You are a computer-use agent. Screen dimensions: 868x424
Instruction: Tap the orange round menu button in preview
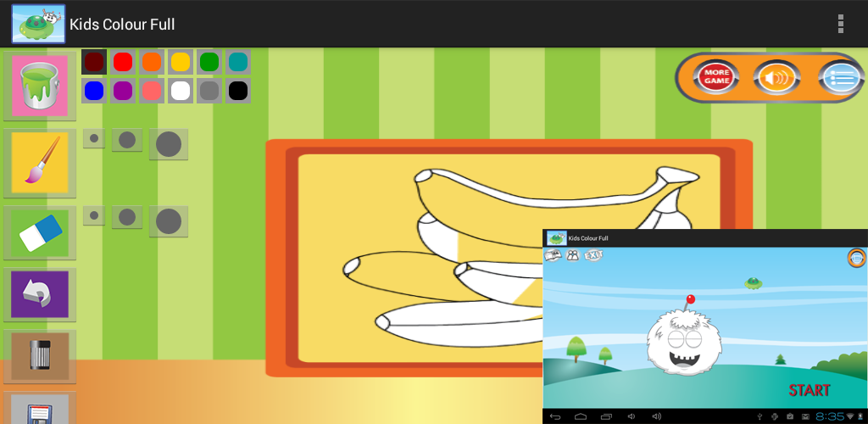856,258
